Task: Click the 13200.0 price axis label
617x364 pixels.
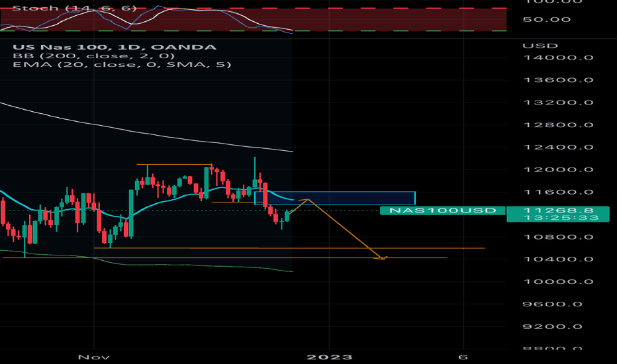Action: pyautogui.click(x=558, y=103)
